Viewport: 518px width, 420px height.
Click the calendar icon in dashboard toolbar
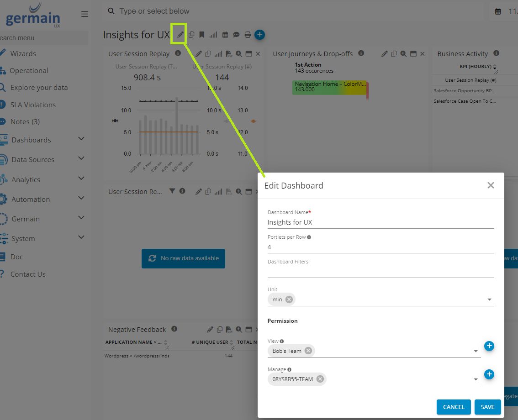pyautogui.click(x=225, y=35)
